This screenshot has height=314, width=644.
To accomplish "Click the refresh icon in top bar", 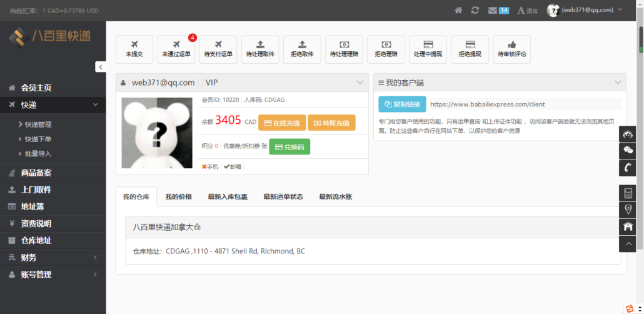I will coord(475,10).
